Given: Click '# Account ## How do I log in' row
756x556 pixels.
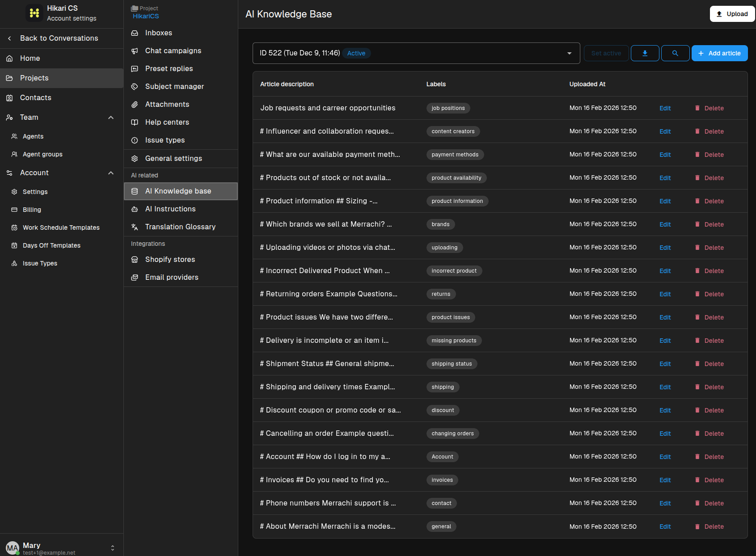Looking at the screenshot, I should pos(500,457).
